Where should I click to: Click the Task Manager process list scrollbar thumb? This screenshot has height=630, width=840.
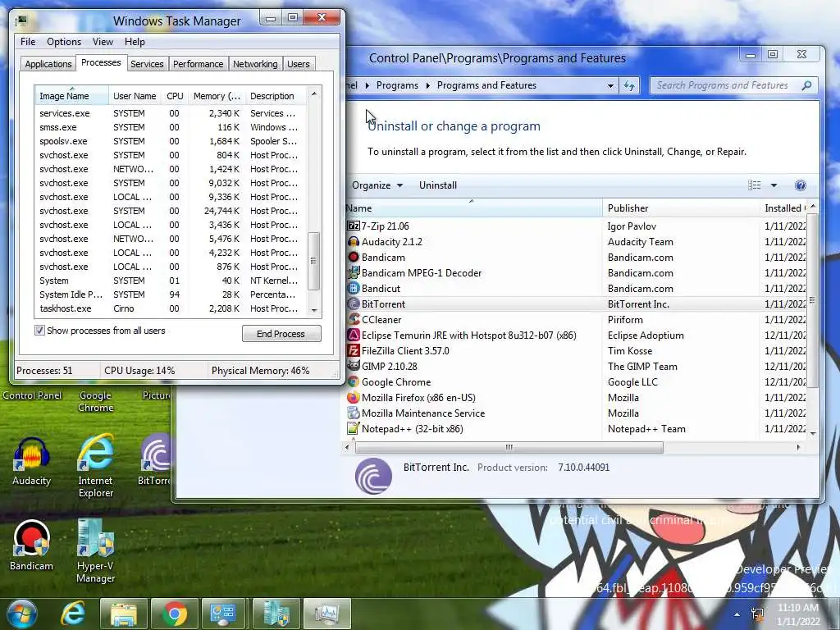314,261
